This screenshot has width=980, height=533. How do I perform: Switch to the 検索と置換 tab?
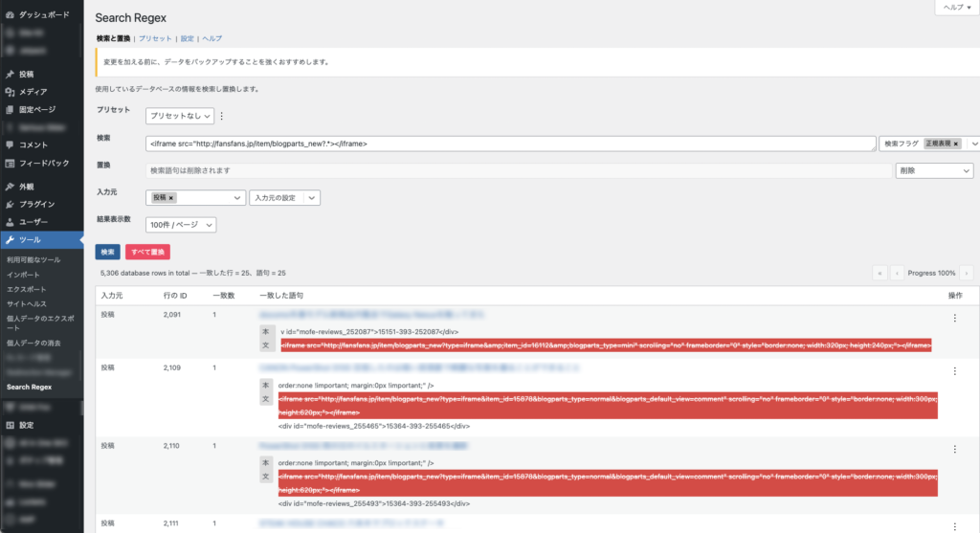113,38
